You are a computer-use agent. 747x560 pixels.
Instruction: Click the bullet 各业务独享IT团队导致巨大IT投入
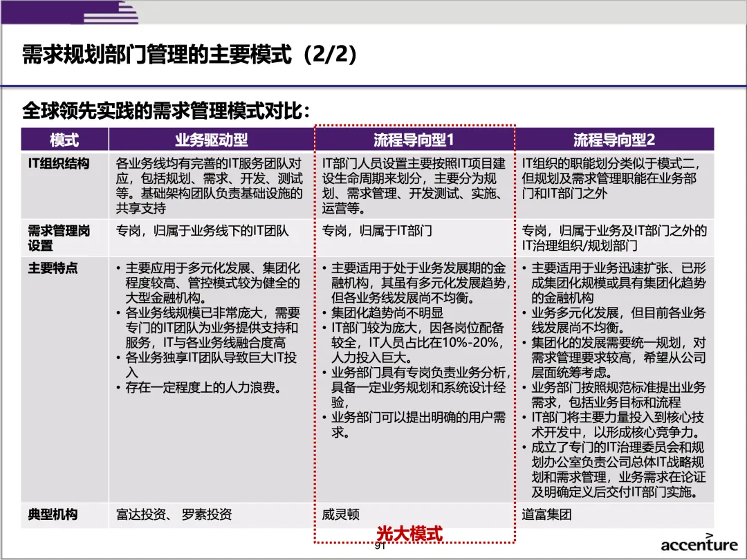click(207, 365)
